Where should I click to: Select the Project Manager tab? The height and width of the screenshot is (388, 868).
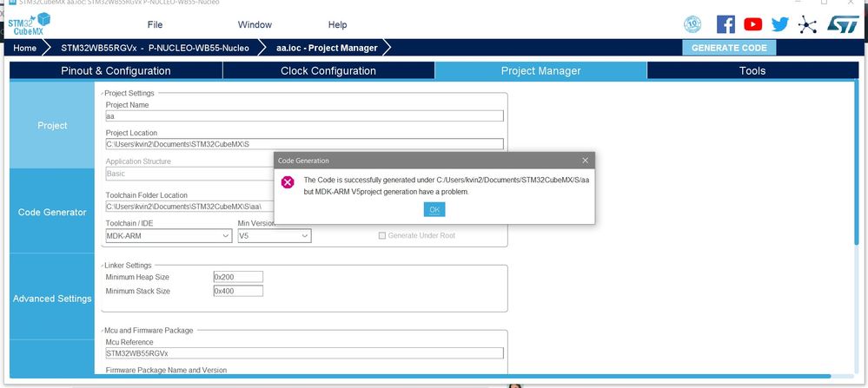point(540,71)
